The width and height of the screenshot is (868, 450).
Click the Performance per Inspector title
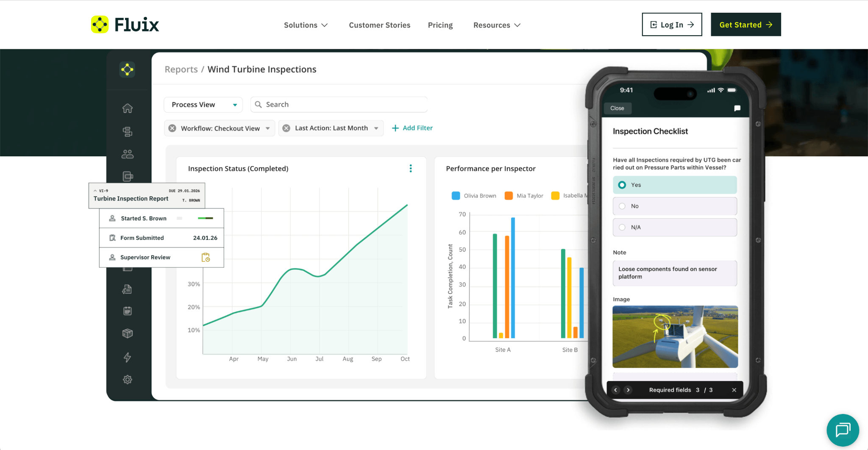[x=490, y=168]
